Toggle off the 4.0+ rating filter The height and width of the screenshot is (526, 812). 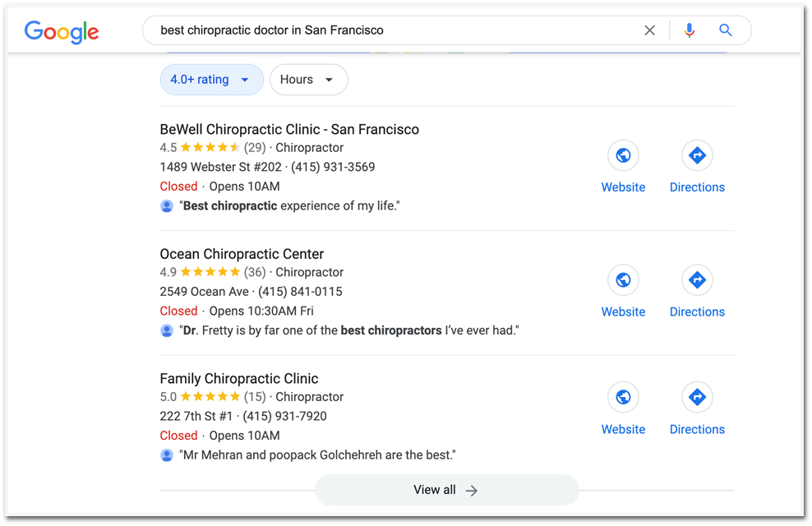[200, 79]
